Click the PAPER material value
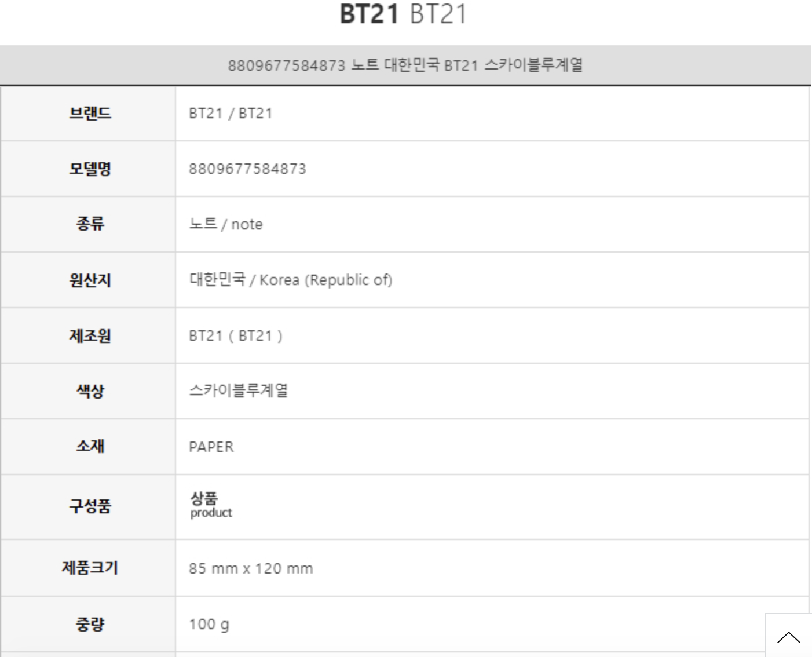The width and height of the screenshot is (812, 657). point(211,447)
